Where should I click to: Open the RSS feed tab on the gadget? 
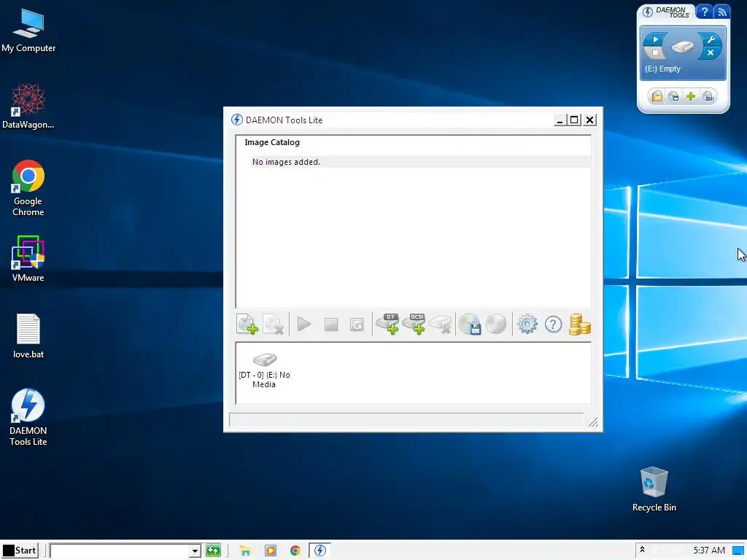click(x=722, y=12)
